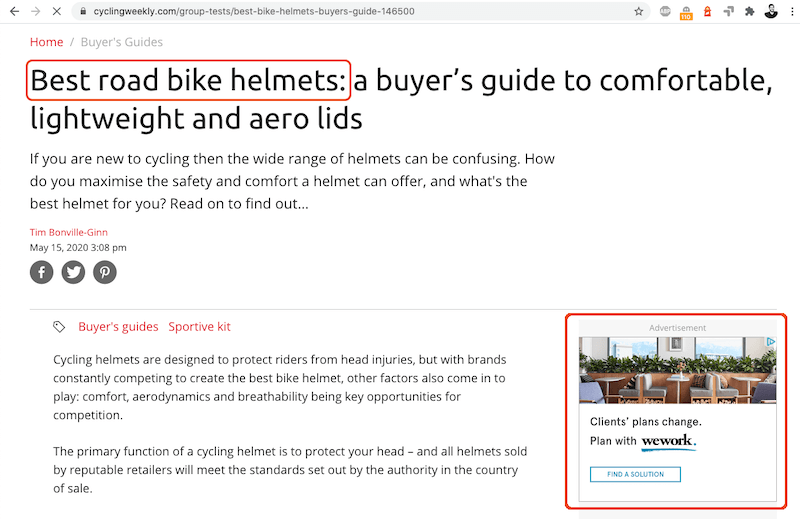Click the AdChoices icon on the ad
Viewport: 800px width, 519px height.
tap(771, 341)
